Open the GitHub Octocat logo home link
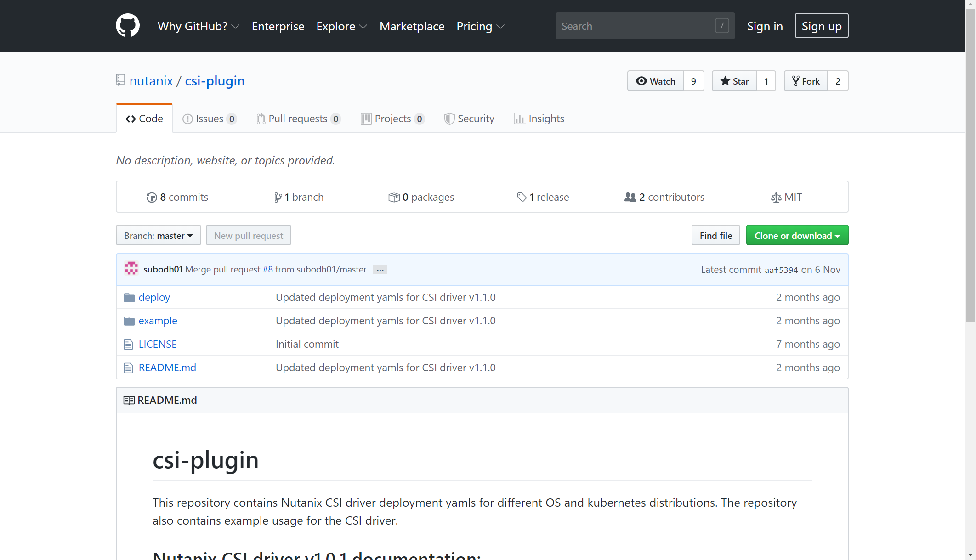 [x=128, y=26]
